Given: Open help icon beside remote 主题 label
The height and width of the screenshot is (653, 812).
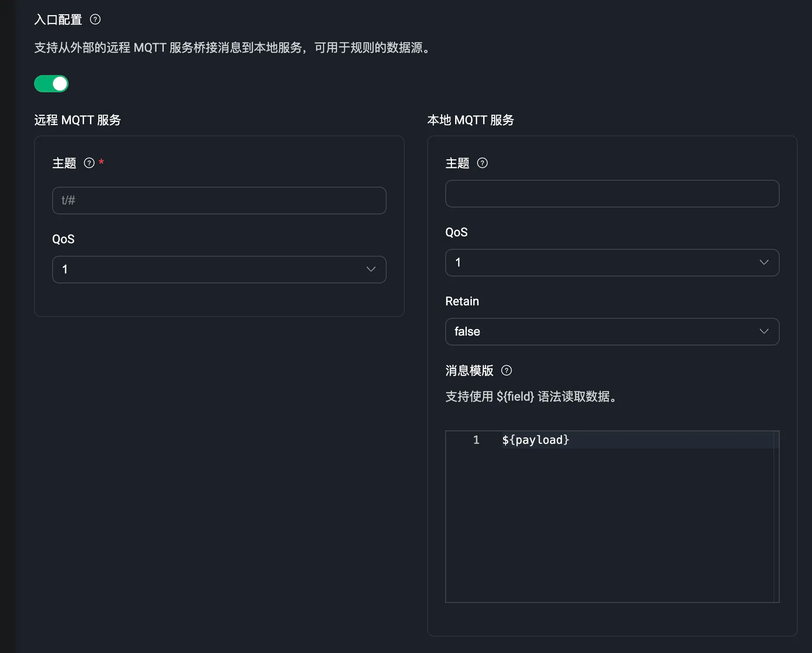Looking at the screenshot, I should coord(89,163).
